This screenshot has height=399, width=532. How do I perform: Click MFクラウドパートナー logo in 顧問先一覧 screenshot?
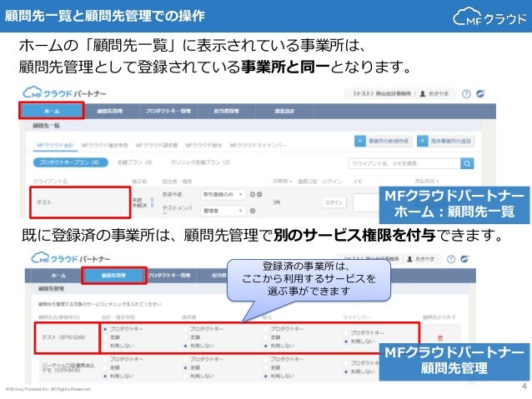[x=64, y=93]
